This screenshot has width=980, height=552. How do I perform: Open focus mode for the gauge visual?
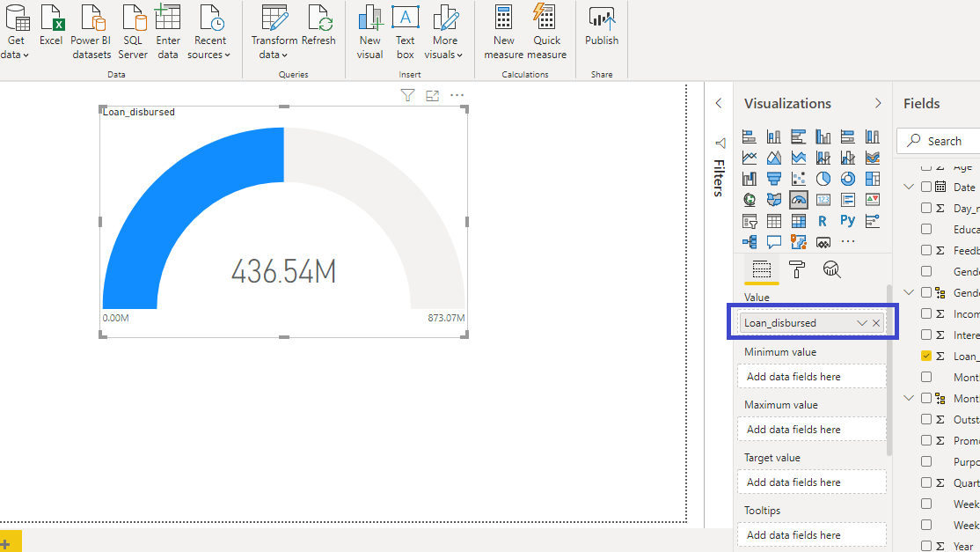point(433,95)
